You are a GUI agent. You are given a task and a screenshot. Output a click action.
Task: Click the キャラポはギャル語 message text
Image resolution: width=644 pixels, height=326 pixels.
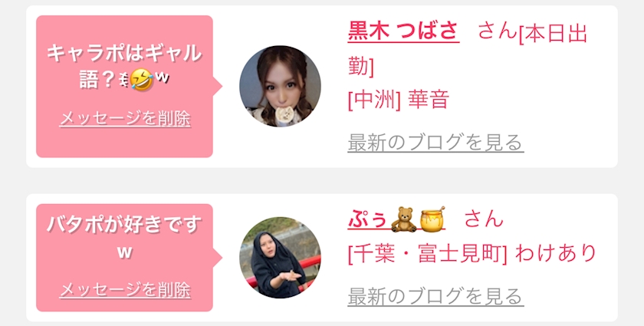coord(124,66)
